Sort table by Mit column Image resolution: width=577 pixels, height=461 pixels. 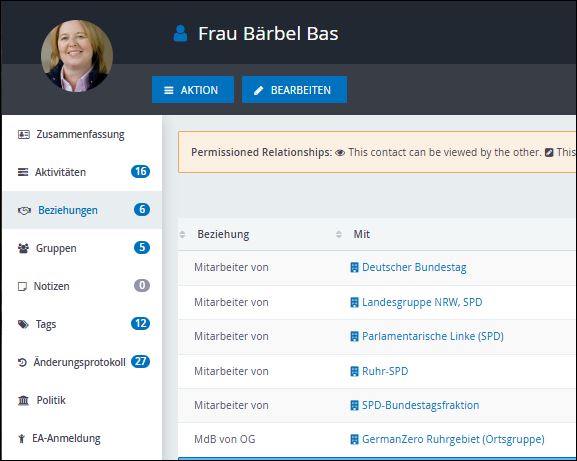coord(361,234)
